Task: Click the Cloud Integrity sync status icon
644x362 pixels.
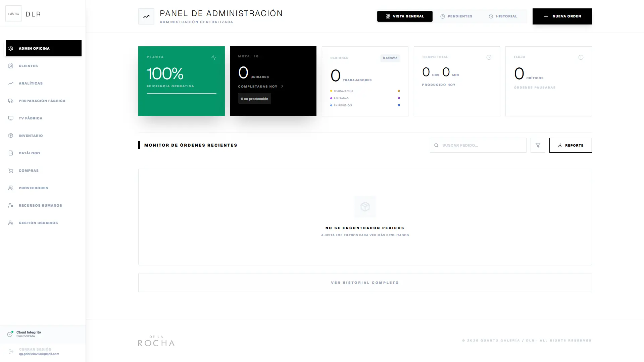Action: coord(10,334)
